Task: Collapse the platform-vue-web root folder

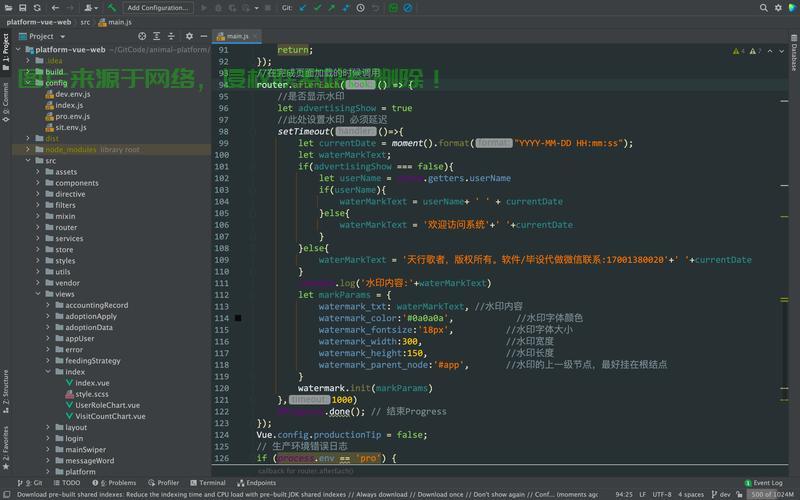Action: (x=18, y=49)
